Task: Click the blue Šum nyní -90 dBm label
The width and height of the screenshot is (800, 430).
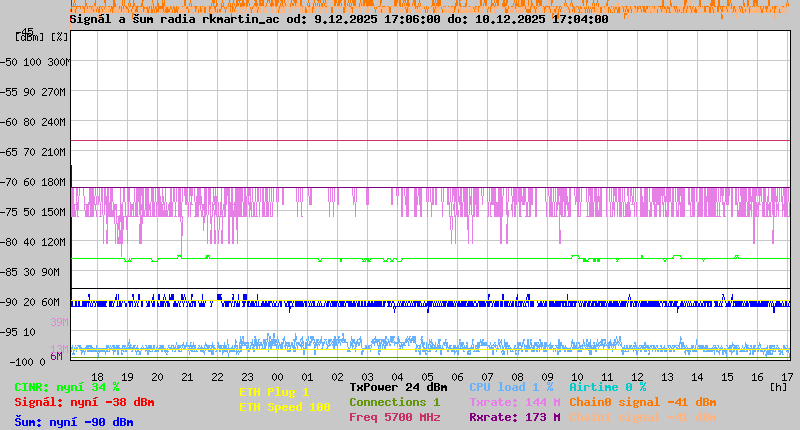Action: click(73, 422)
